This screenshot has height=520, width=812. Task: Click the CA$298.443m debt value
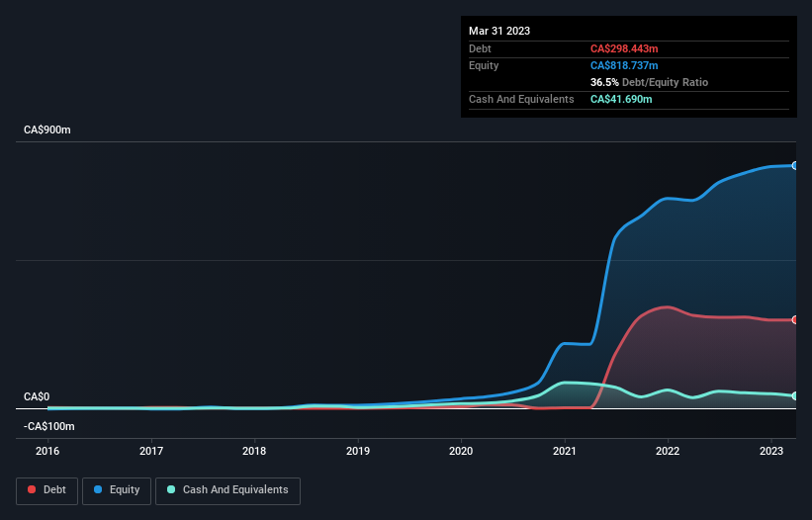624,48
